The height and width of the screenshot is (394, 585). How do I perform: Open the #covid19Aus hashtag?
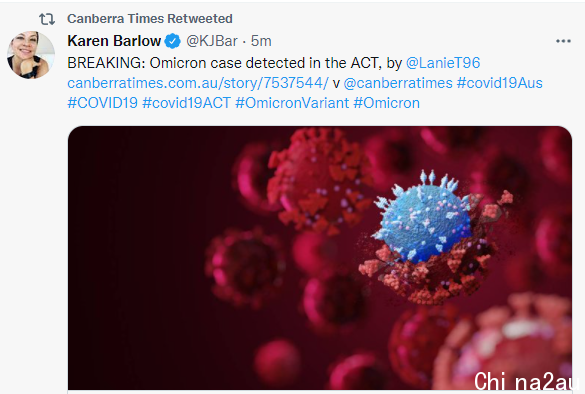tap(500, 83)
